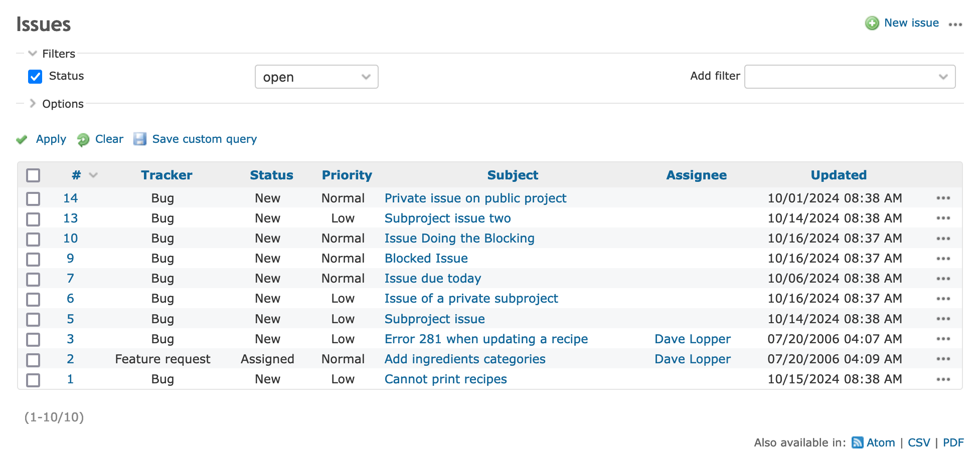Disable the Status filter checkbox

click(35, 76)
